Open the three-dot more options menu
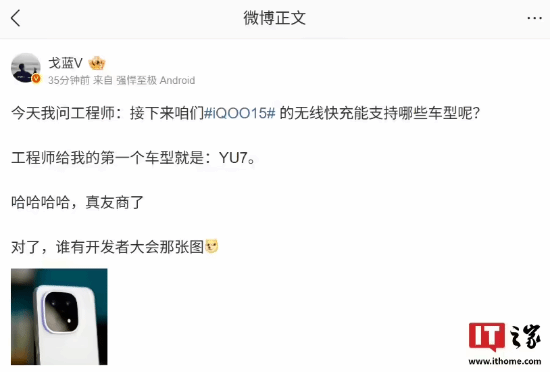 click(534, 18)
